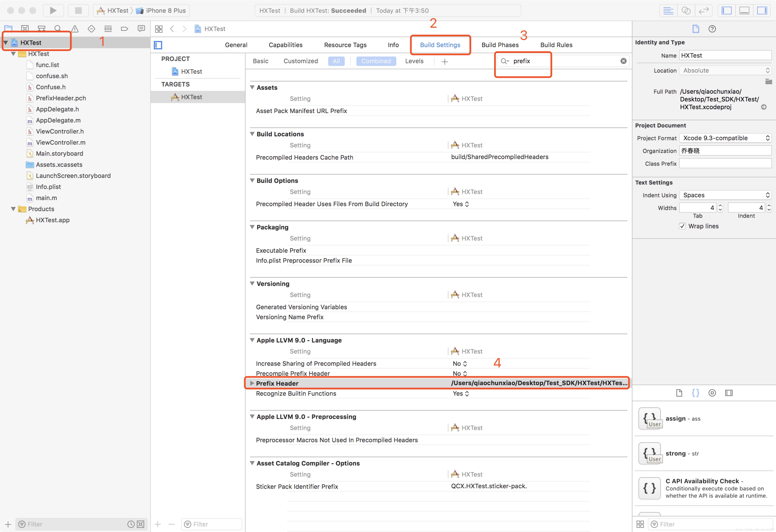Switch to the General tab
776x532 pixels.
coord(236,45)
